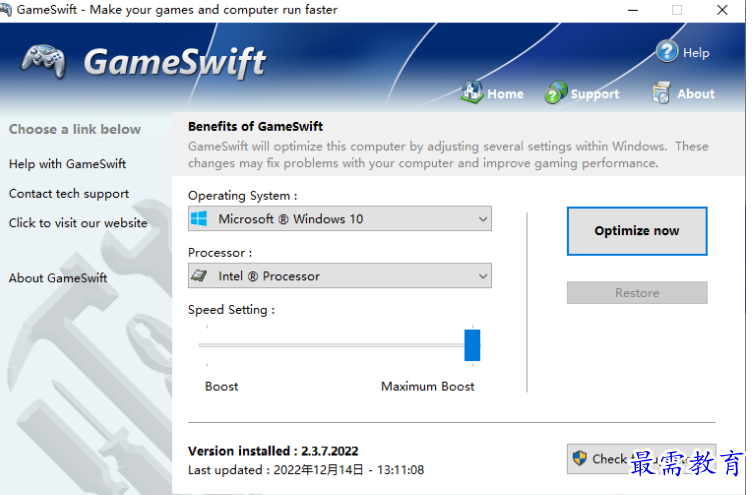Open the Operating System dropdown
Viewport: 752px width, 495px height.
click(340, 219)
